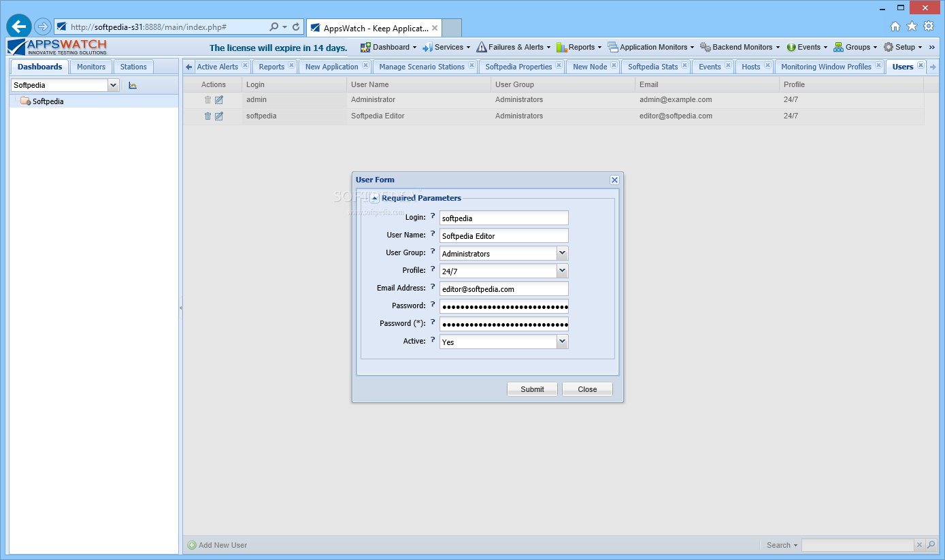Click the first Password field
This screenshot has height=560, width=945.
[x=503, y=306]
